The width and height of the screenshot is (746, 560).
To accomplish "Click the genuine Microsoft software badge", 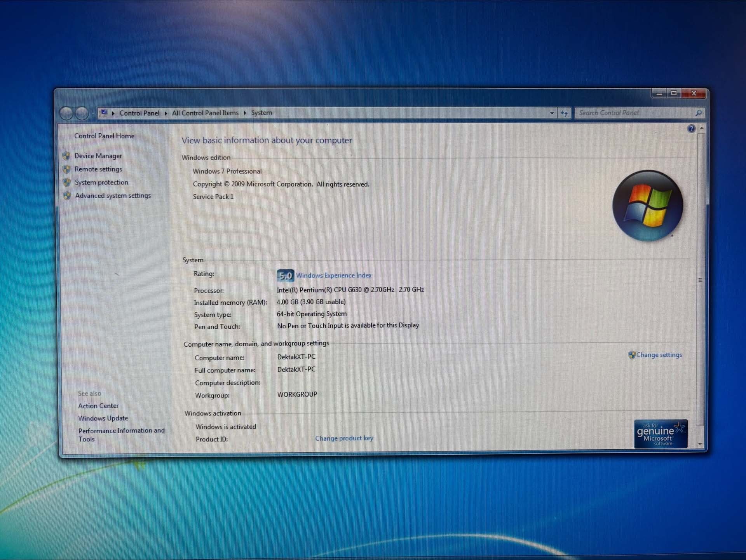I will pyautogui.click(x=661, y=434).
